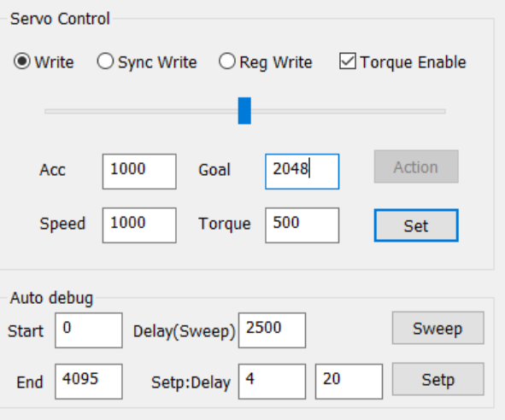The height and width of the screenshot is (420, 505).
Task: Select the End field showing 4095
Action: pyautogui.click(x=89, y=382)
